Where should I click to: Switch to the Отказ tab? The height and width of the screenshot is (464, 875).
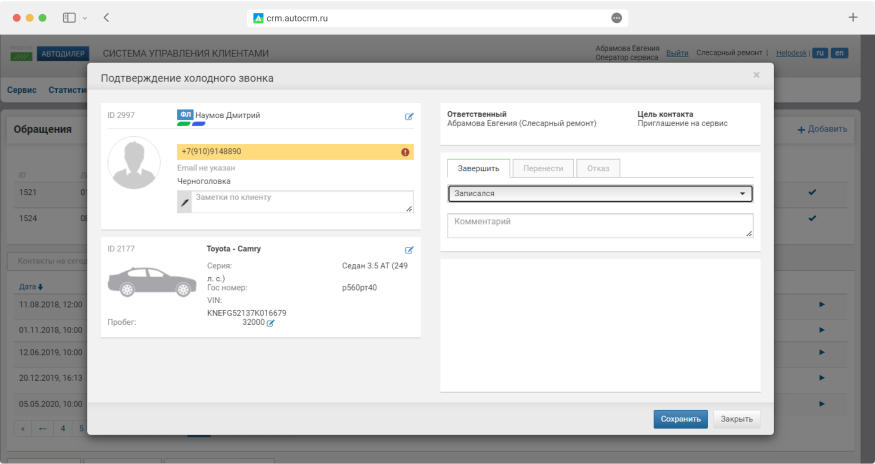598,168
